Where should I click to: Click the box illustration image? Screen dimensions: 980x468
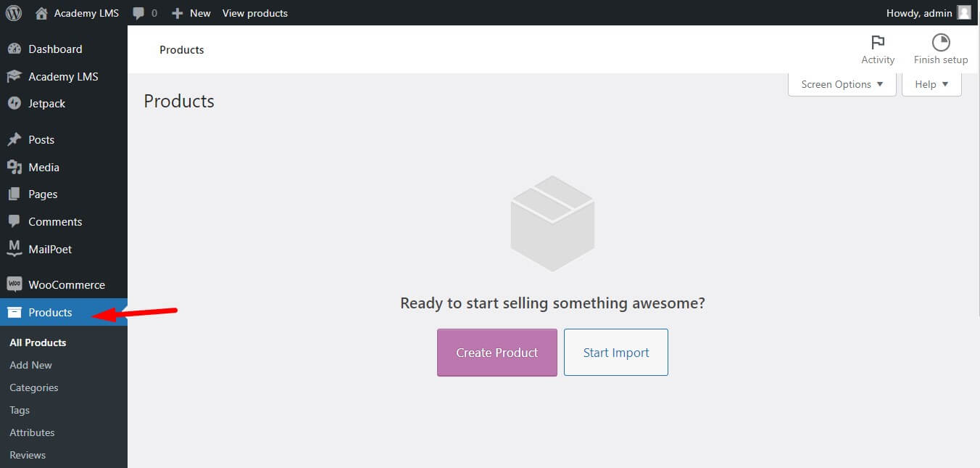click(x=552, y=223)
